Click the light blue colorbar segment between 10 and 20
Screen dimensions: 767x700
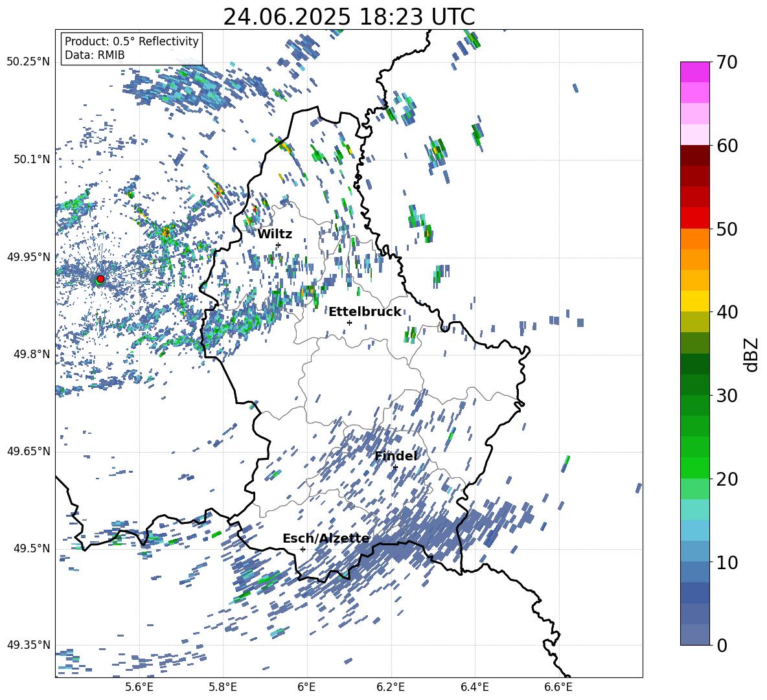[694, 530]
